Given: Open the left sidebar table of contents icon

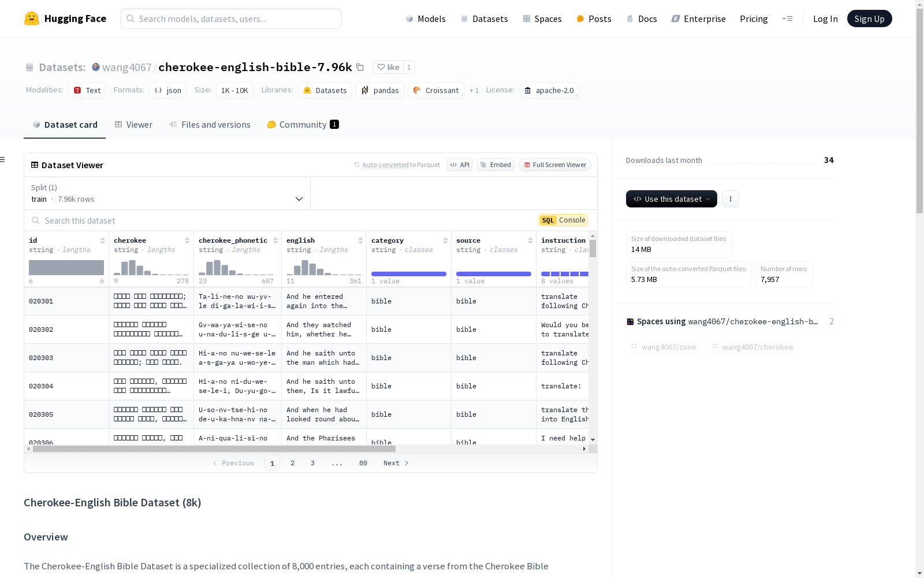Looking at the screenshot, I should pos(2,160).
